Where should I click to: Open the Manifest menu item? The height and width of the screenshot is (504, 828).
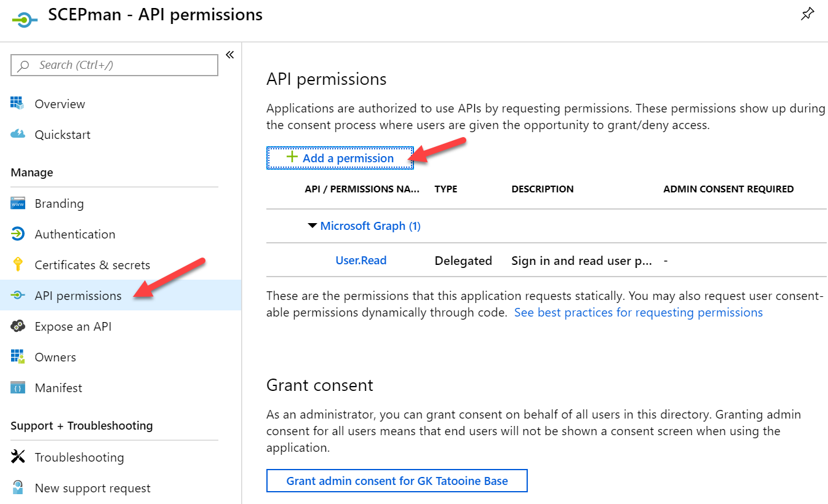(x=58, y=388)
